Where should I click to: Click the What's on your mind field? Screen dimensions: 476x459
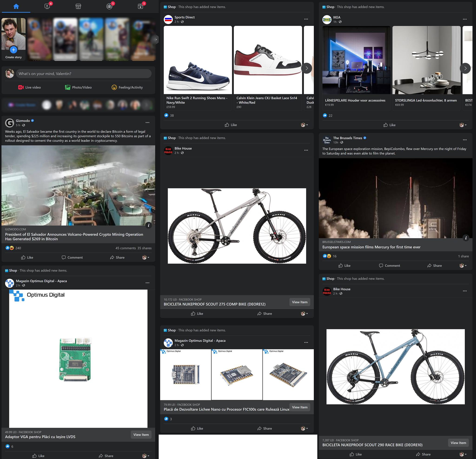pos(83,74)
